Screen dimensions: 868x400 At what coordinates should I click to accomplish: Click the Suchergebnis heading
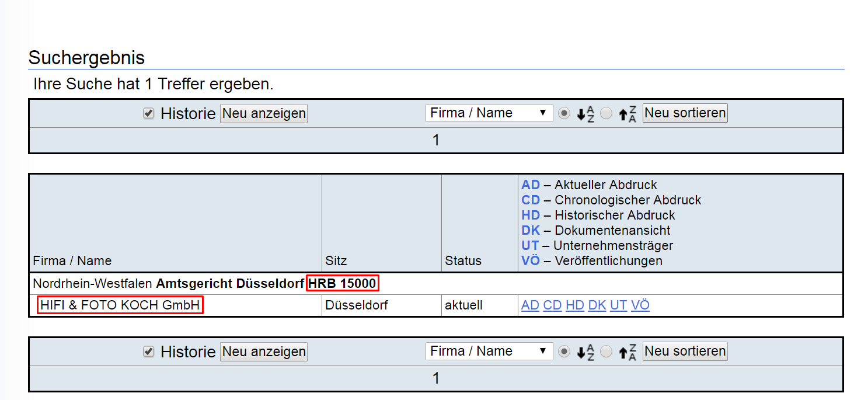(x=86, y=58)
